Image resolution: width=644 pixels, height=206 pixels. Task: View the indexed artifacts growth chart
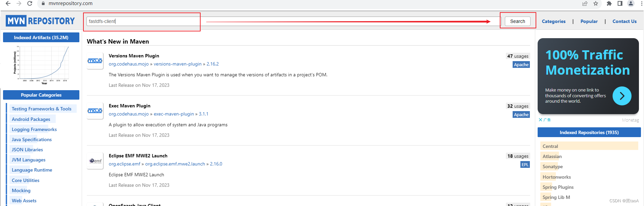pos(41,65)
